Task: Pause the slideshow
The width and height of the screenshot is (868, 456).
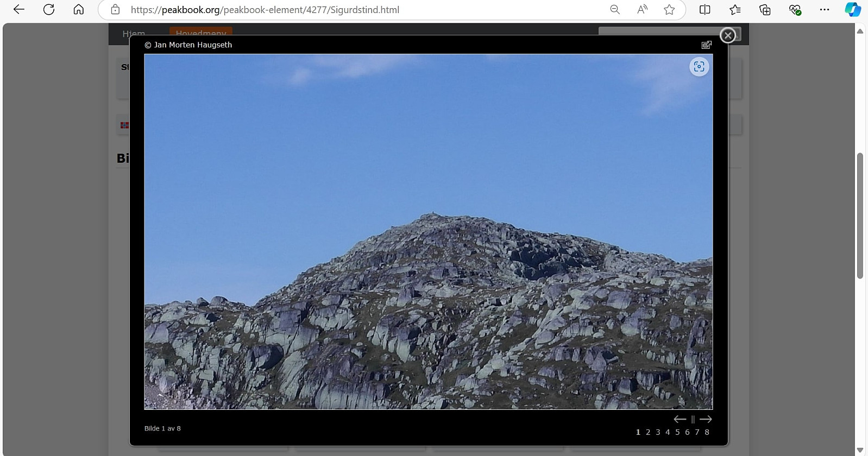Action: point(693,419)
